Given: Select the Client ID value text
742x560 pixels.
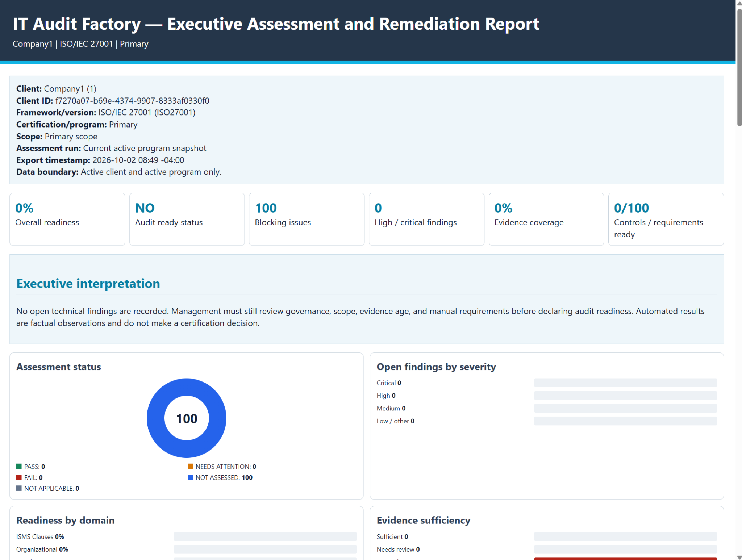Looking at the screenshot, I should click(132, 101).
